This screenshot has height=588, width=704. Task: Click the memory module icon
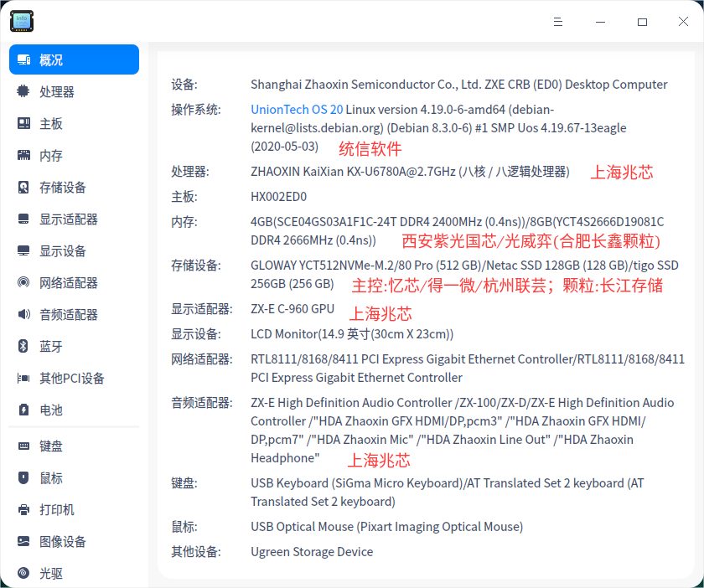point(23,156)
